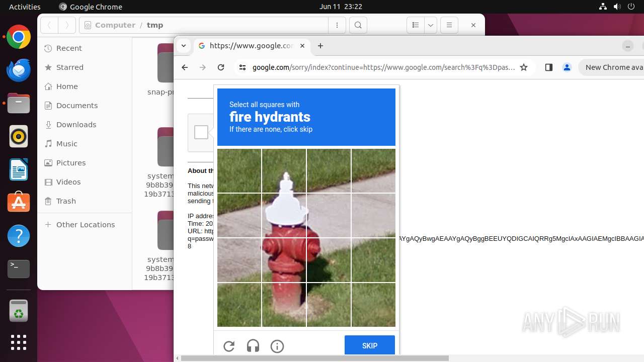Click New Chrome available button
Screen dimensions: 644x362
pyautogui.click(x=611, y=67)
